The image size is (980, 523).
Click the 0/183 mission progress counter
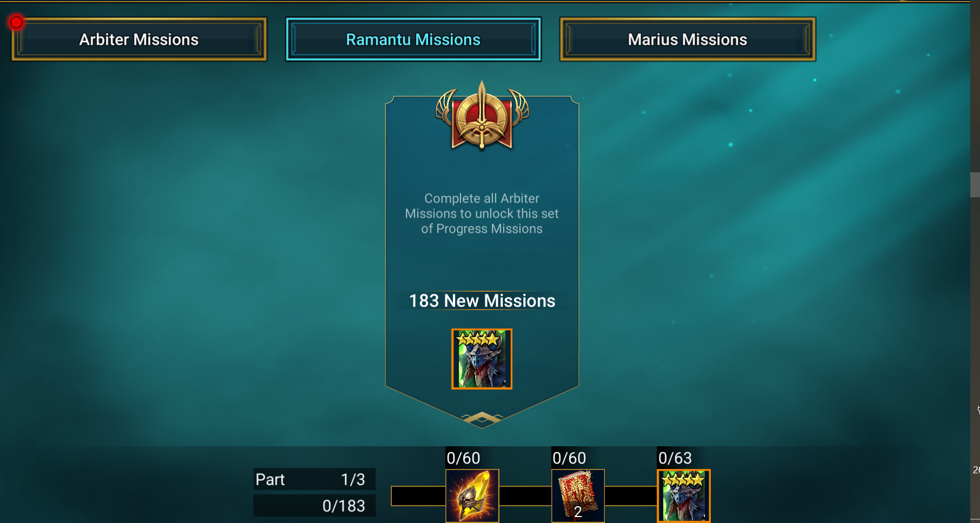point(314,506)
